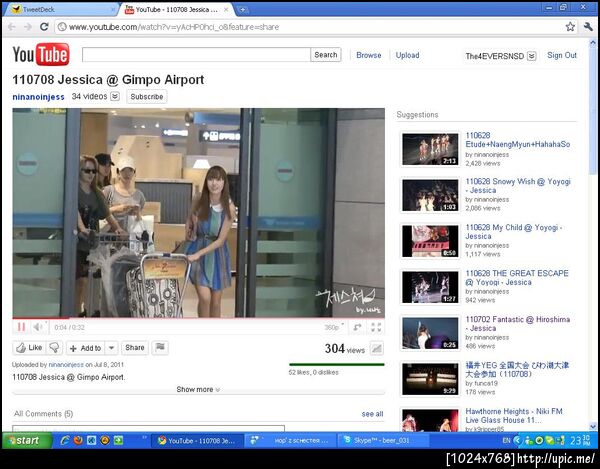
Task: Expand description with Show more
Action: click(198, 389)
